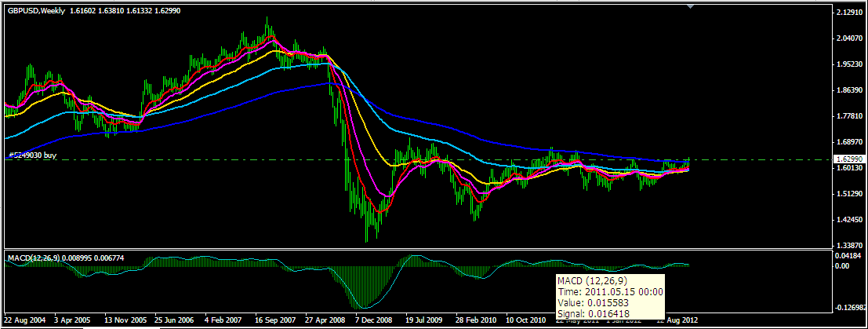Click the 13 Nov 2005 date label
Screen dimensions: 868x329
point(125,320)
